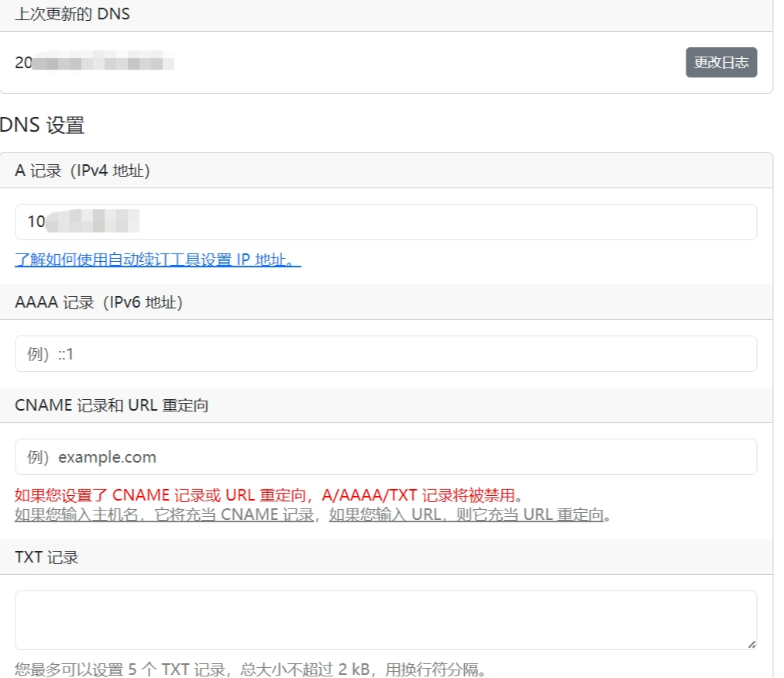This screenshot has height=678, width=784.
Task: Click the A 记录（IPv4 地址）header
Action: pos(82,171)
